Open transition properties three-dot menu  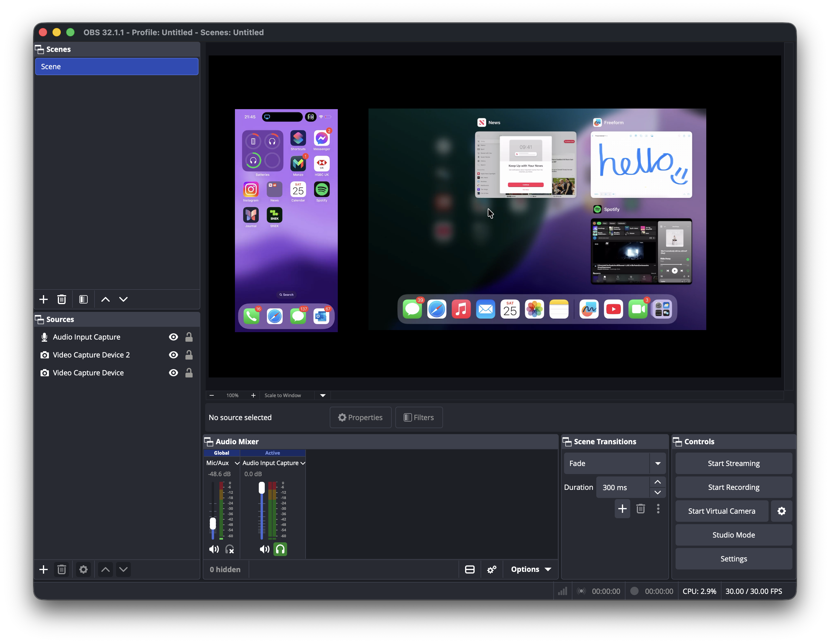(658, 509)
